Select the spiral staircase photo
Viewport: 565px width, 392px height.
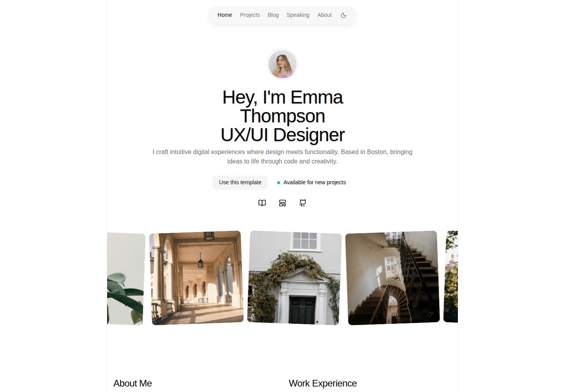(x=392, y=278)
